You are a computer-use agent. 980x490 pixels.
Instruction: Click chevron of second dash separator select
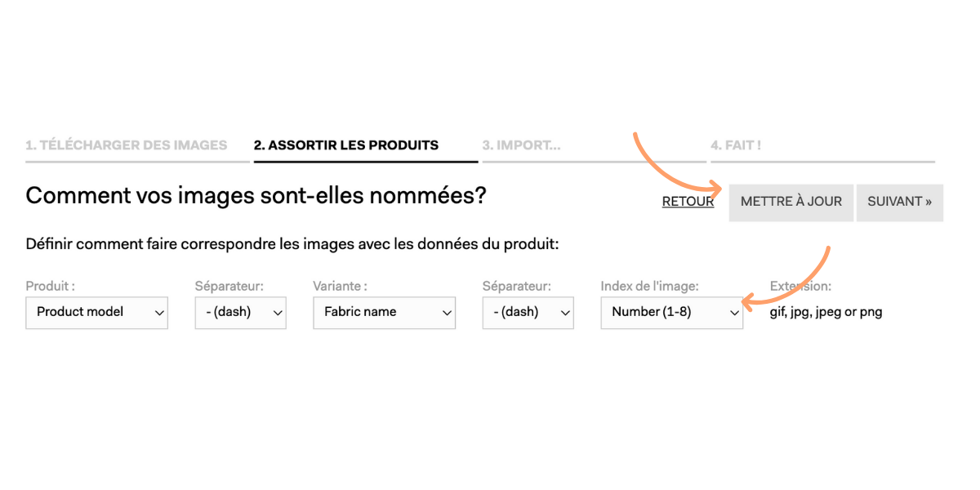click(x=564, y=313)
